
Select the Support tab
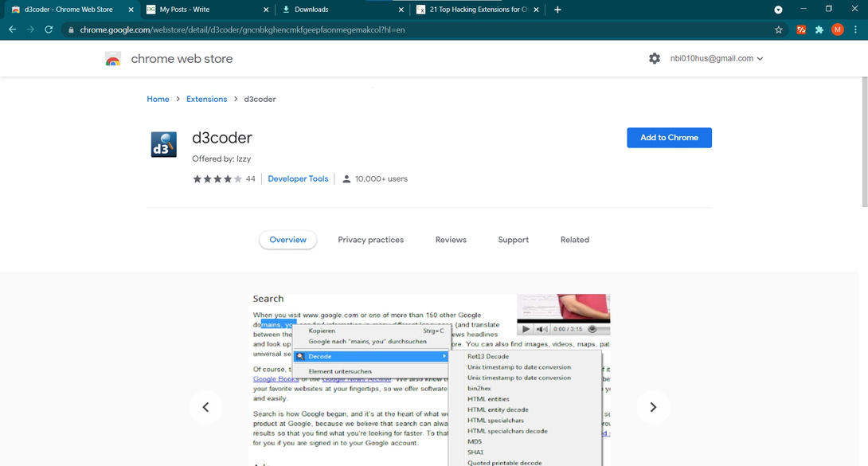pyautogui.click(x=513, y=240)
